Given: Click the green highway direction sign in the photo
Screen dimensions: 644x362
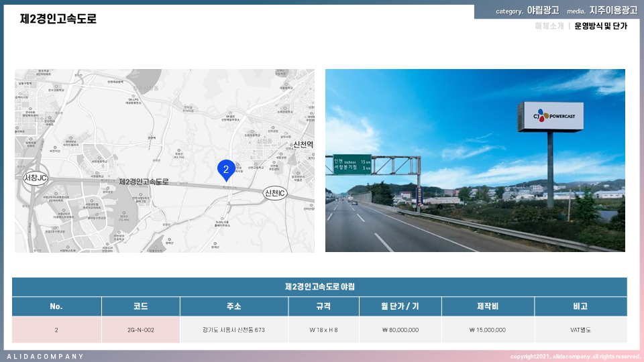Looking at the screenshot, I should [352, 164].
